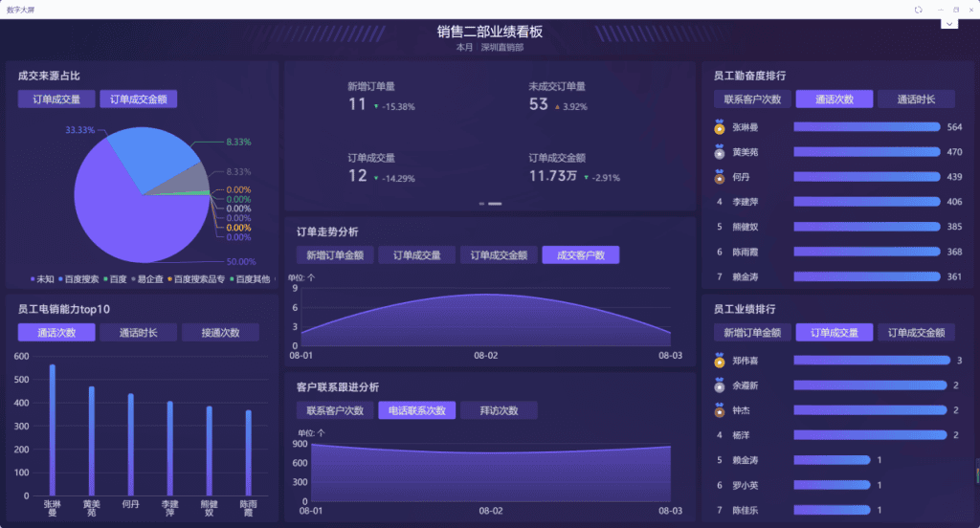Expand the chevron dropdown below the window controls

click(x=948, y=23)
